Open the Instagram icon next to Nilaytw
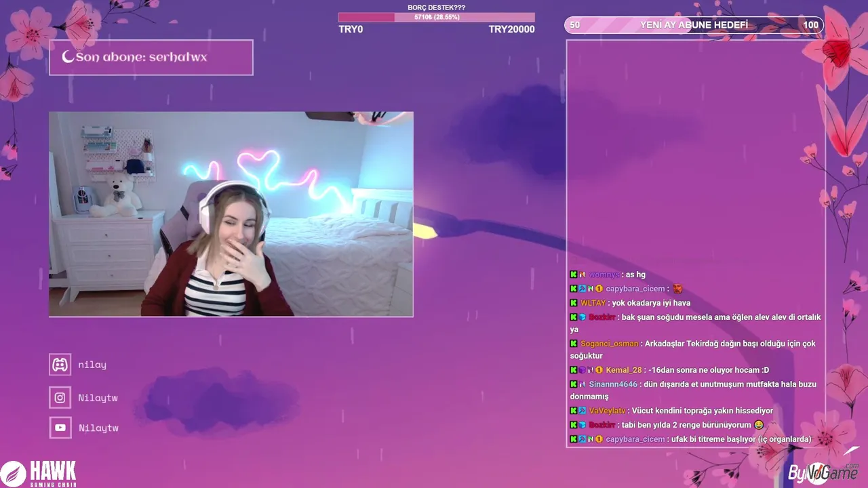Image resolution: width=868 pixels, height=488 pixels. point(60,398)
